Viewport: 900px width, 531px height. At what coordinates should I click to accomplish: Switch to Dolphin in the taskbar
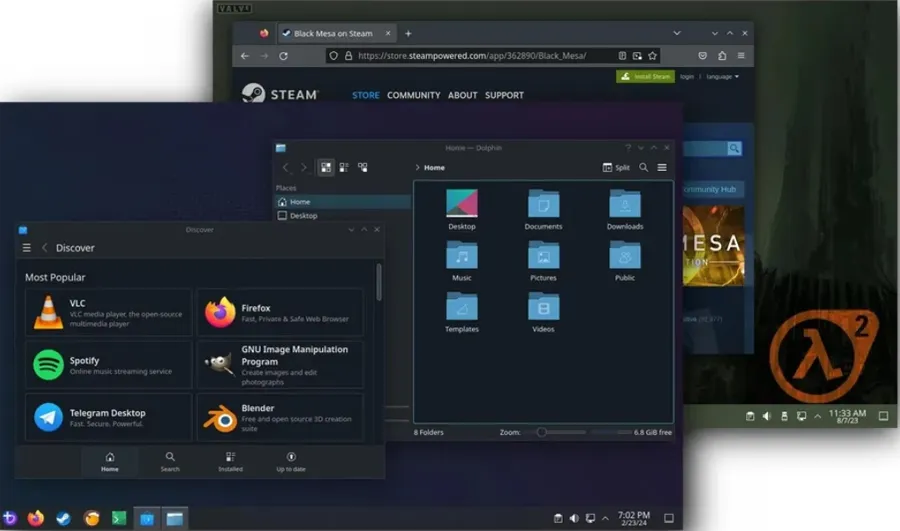(174, 518)
